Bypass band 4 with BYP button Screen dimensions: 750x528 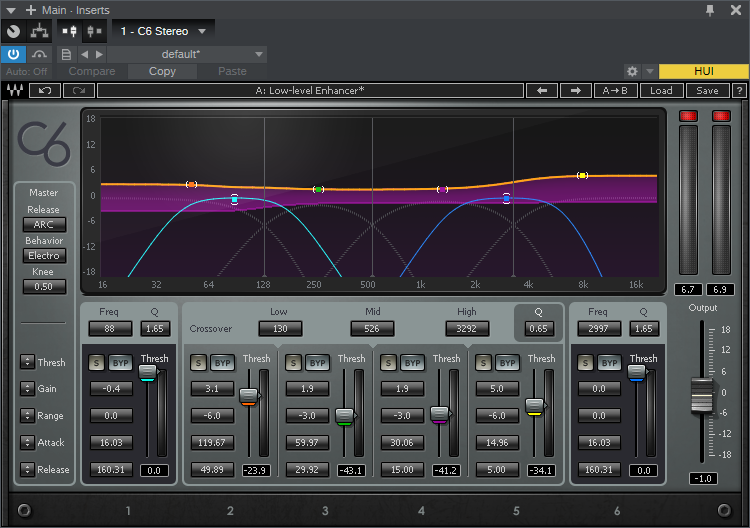pos(412,363)
